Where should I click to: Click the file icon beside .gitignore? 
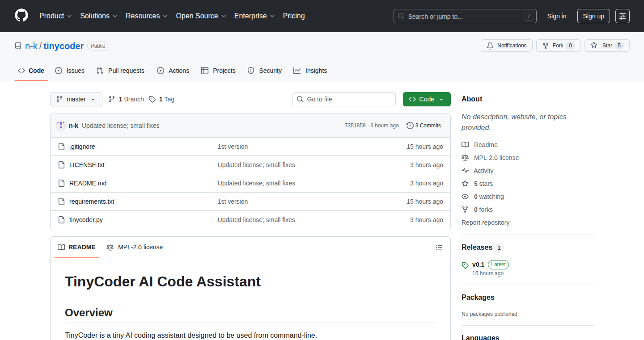62,147
